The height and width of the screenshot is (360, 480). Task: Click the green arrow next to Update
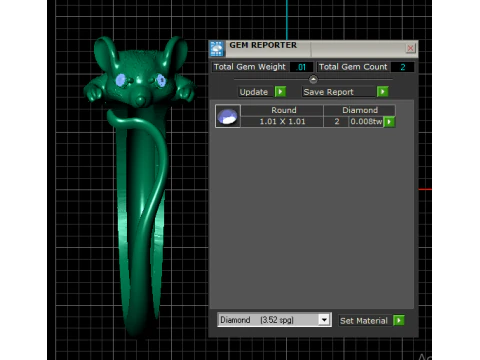(280, 91)
